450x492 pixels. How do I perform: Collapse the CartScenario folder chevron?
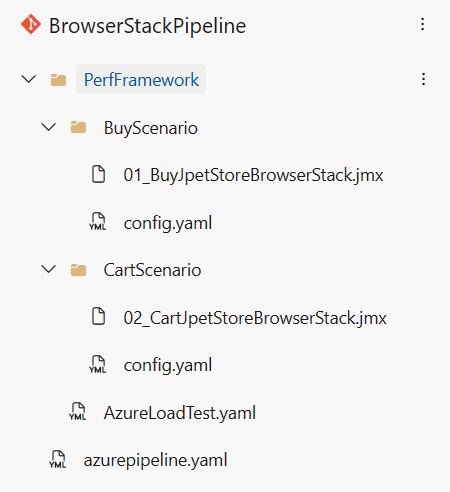tap(49, 269)
